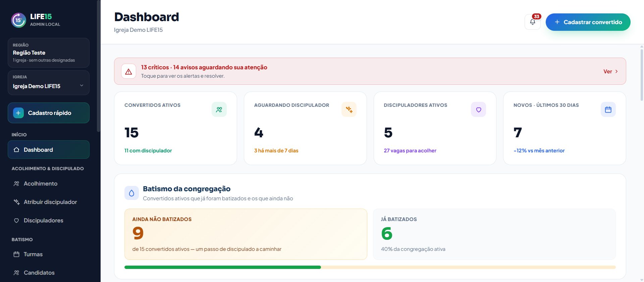Click the Já batizados panel
This screenshot has height=282, width=644.
(x=494, y=234)
